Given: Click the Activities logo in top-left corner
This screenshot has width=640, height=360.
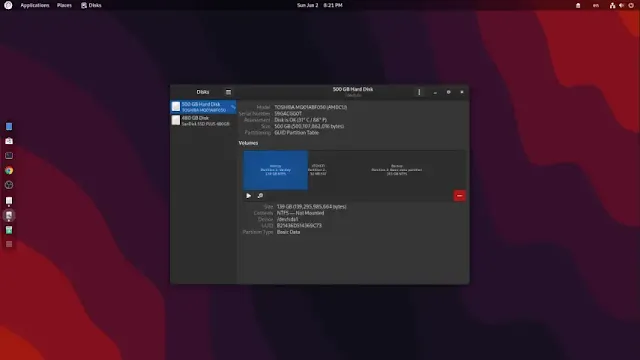Looking at the screenshot, I should (x=8, y=5).
